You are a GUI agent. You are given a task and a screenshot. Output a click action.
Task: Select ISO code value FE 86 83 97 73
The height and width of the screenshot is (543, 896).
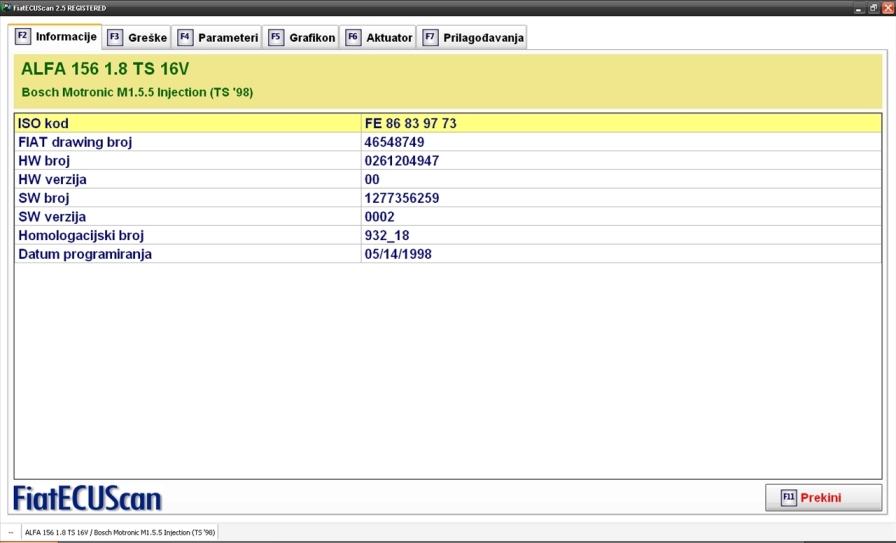coord(410,123)
